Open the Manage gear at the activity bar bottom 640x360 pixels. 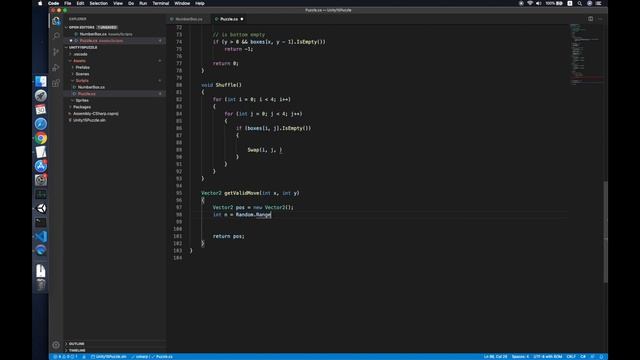click(x=56, y=345)
